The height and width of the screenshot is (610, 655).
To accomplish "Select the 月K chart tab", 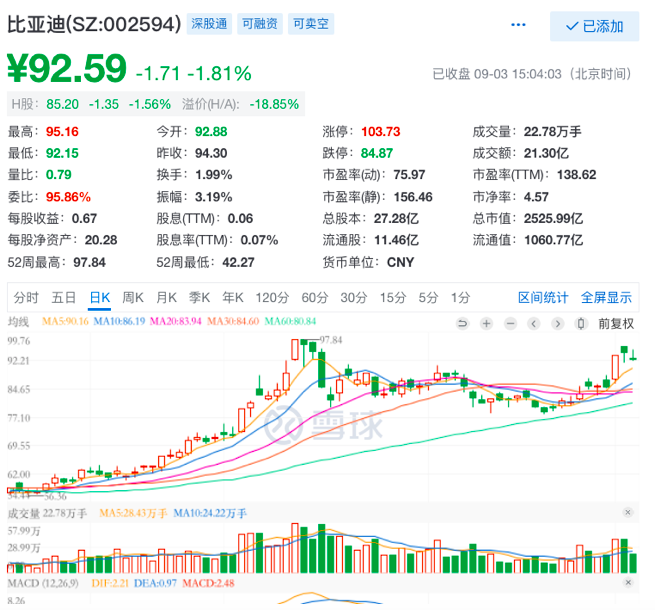I will 166,298.
